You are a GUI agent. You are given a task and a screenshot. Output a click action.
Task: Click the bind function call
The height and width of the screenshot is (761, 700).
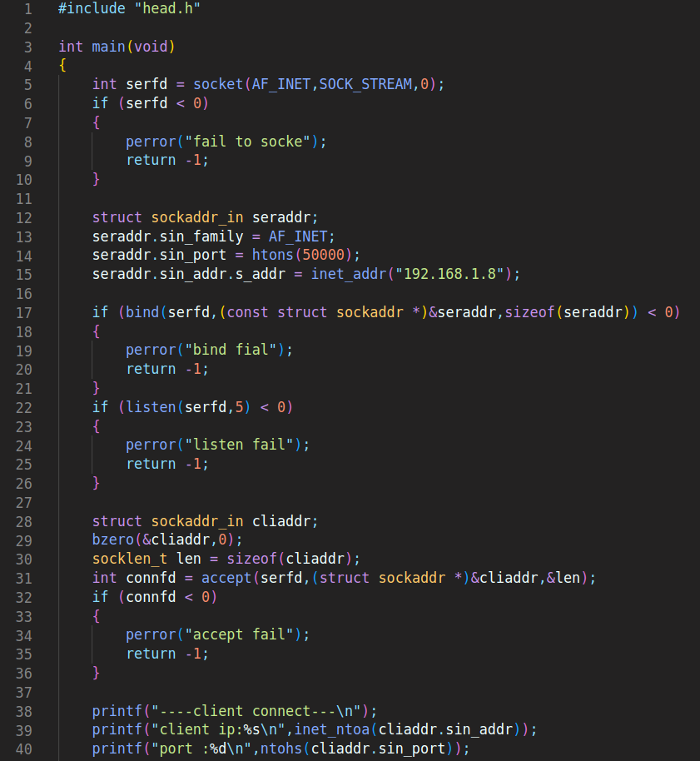(x=142, y=312)
